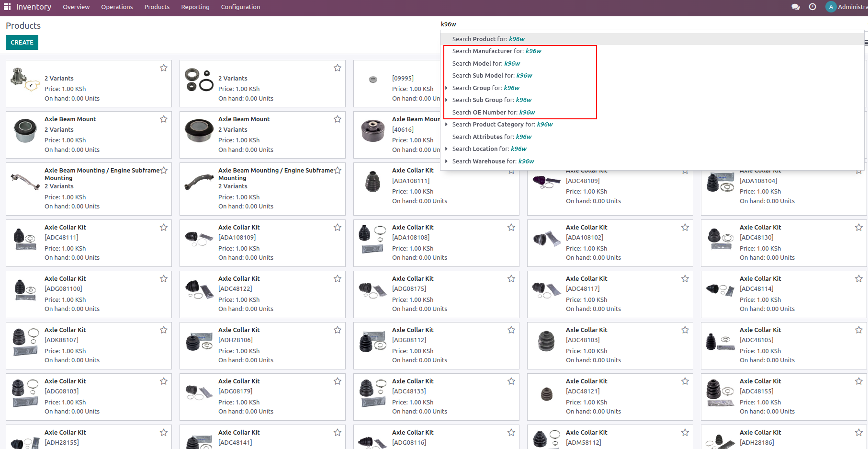Screen dimensions: 868x449
Task: Select Search Manufacturer for k96w
Action: (496, 51)
